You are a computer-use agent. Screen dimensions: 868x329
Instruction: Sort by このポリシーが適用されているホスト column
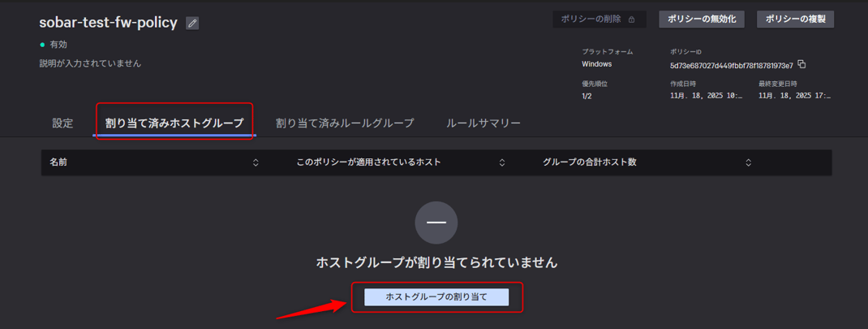pos(502,162)
